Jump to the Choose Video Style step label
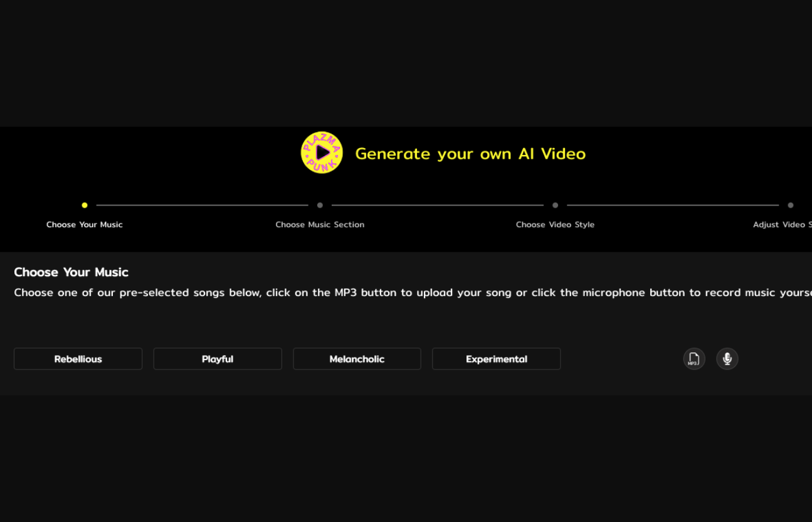 [x=555, y=225]
